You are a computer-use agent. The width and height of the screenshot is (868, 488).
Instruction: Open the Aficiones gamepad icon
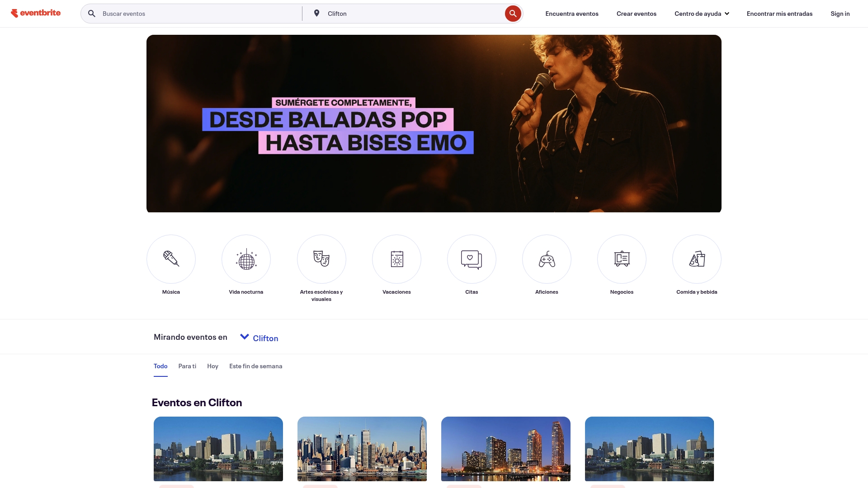pyautogui.click(x=547, y=259)
